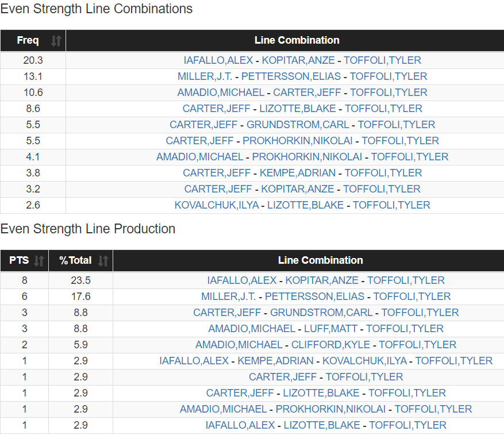Click the %Total column header text
This screenshot has height=435, width=504.
[75, 260]
